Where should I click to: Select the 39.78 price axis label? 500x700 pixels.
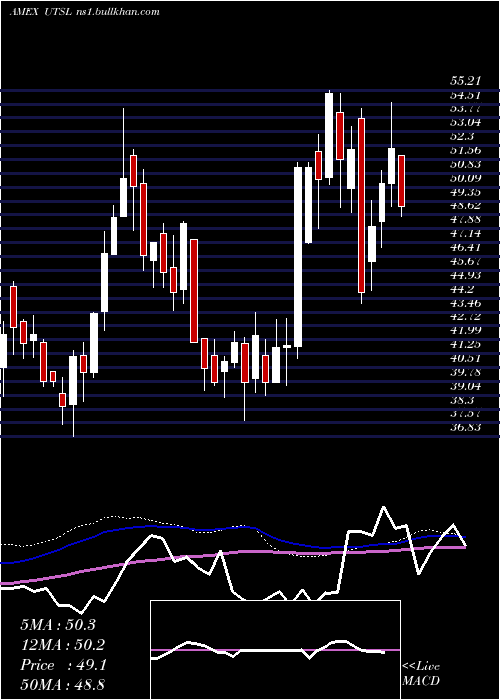[x=465, y=371]
